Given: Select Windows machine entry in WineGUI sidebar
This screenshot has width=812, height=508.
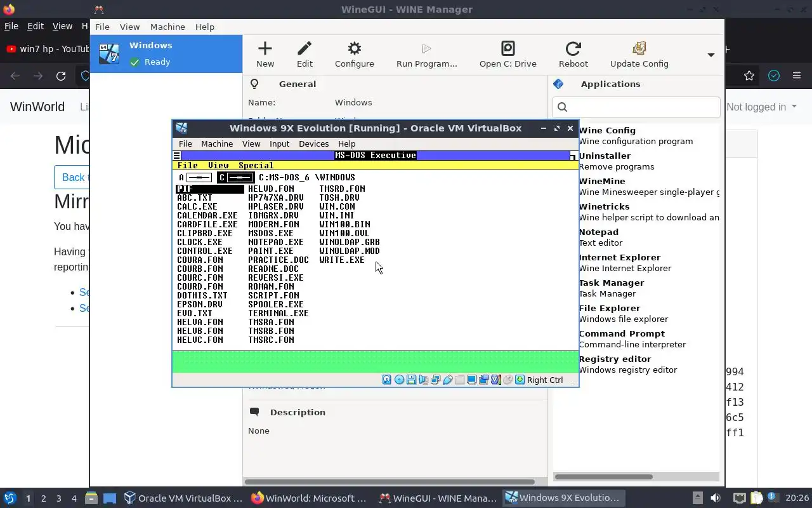Looking at the screenshot, I should pos(166,53).
